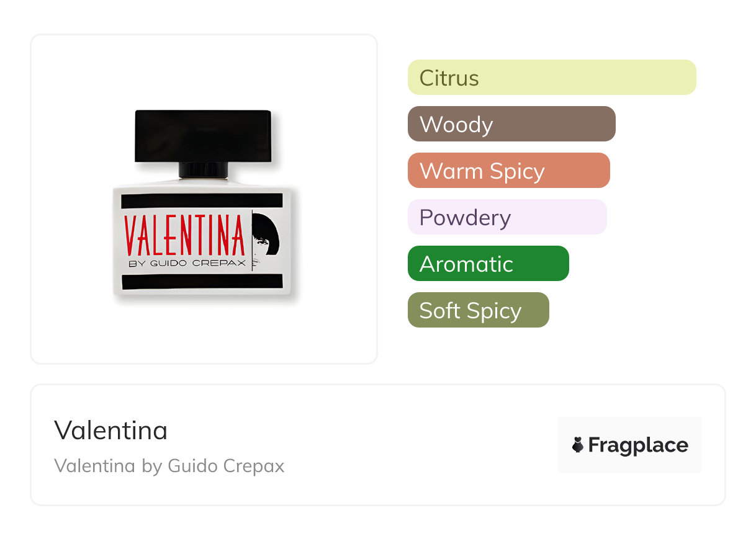Click the "Valentina by Guido Crepax" subtitle
756x536 pixels.
(x=169, y=466)
